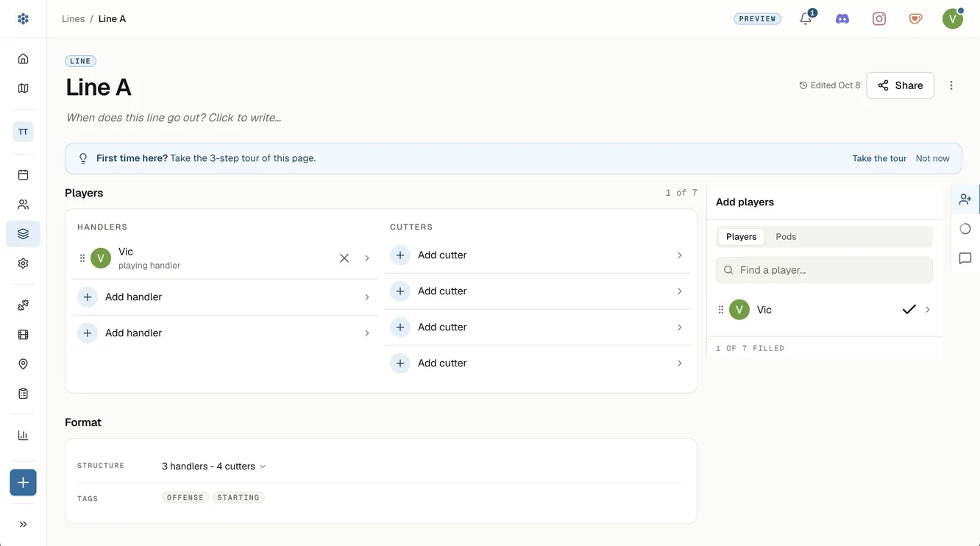Click the Share button

coord(901,85)
